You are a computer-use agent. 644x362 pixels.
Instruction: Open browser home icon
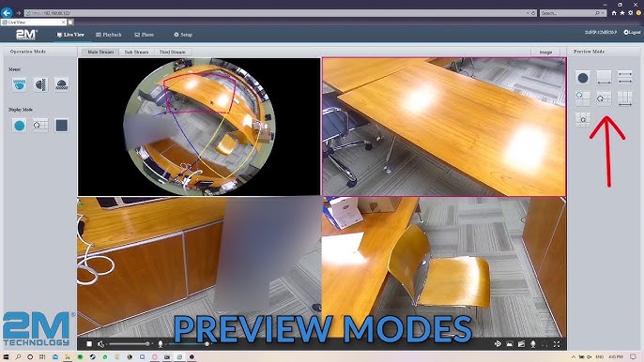[x=614, y=13]
